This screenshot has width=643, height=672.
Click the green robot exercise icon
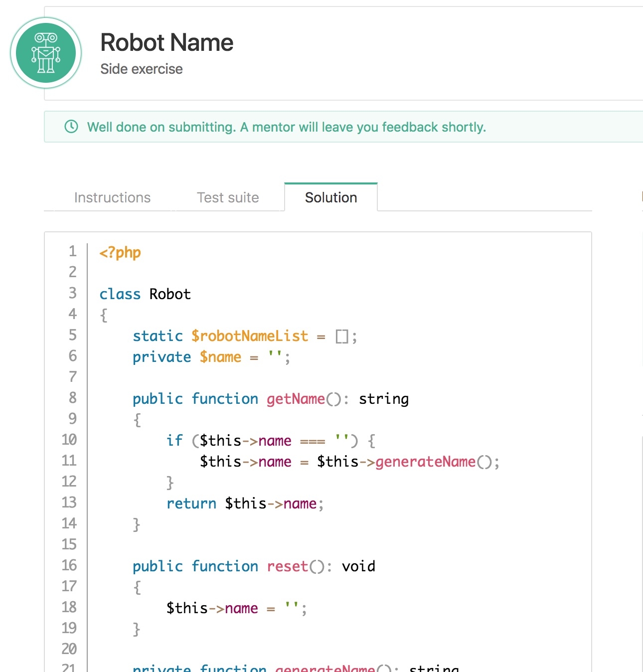click(46, 53)
